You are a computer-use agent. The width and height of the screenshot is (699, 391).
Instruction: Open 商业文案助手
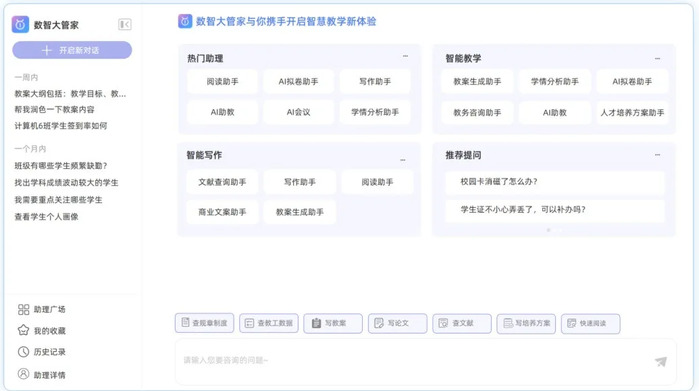[222, 212]
